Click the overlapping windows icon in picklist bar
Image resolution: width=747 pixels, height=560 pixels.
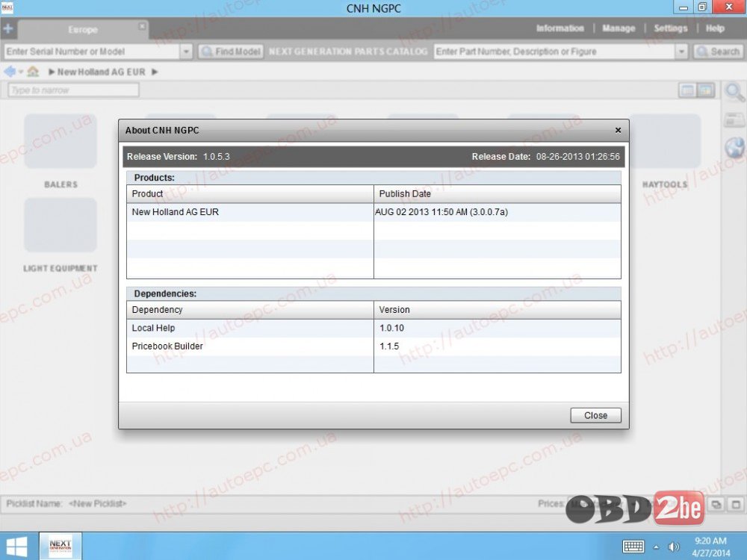[716, 504]
